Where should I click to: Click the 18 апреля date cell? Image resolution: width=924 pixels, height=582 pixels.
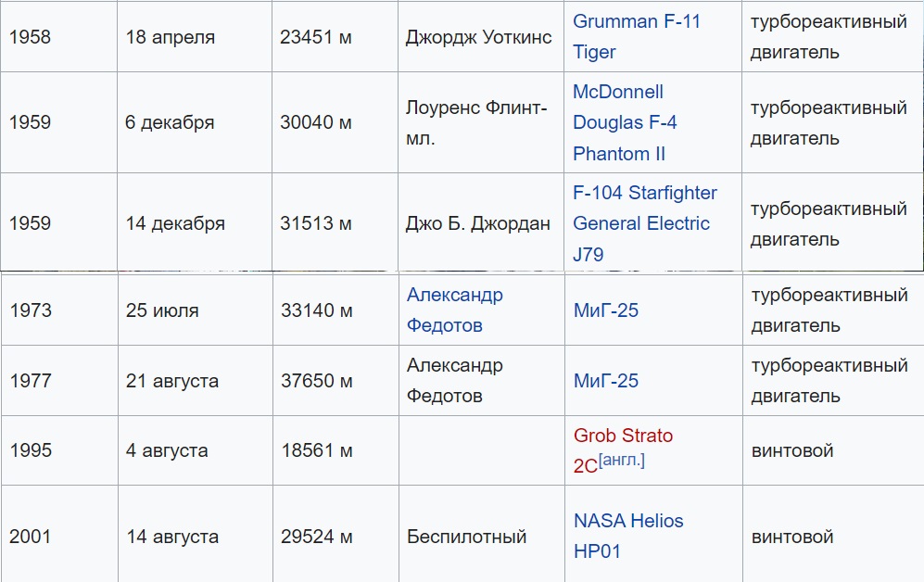coord(195,36)
